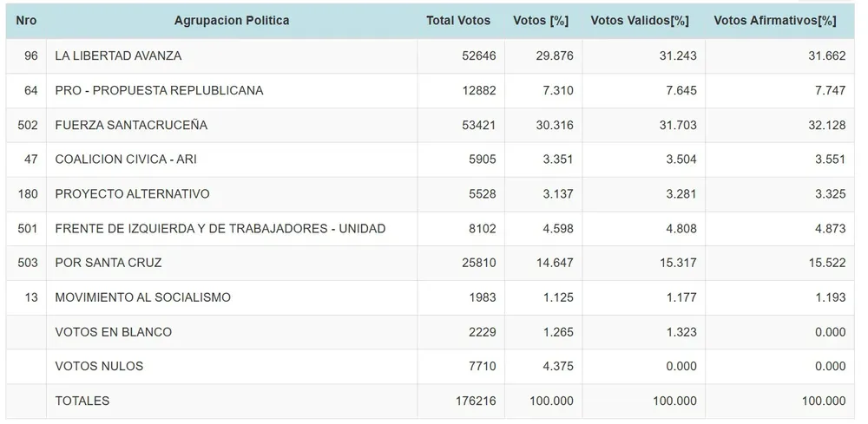Viewport: 868px width, 424px height.
Task: Click the 53421 total votes cell
Action: [477, 125]
